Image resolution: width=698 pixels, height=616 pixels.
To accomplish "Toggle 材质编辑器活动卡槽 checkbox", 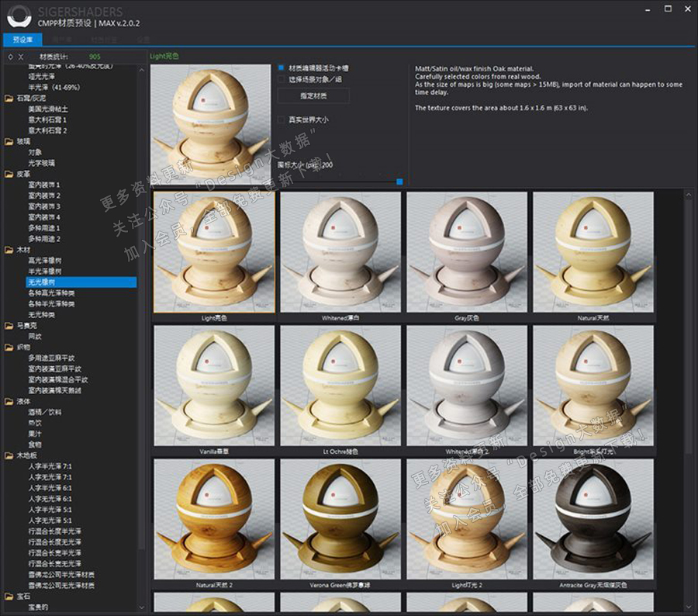I will (282, 68).
